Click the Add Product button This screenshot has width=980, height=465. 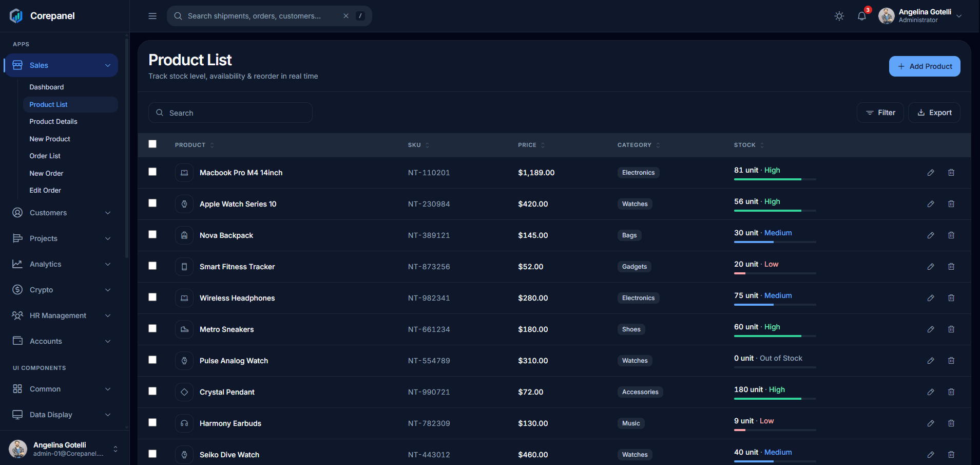click(925, 66)
